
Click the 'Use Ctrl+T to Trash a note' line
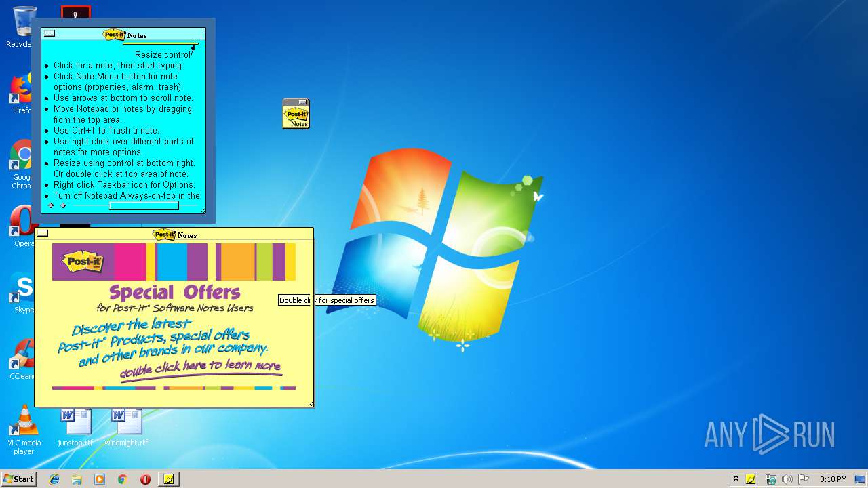(x=106, y=131)
